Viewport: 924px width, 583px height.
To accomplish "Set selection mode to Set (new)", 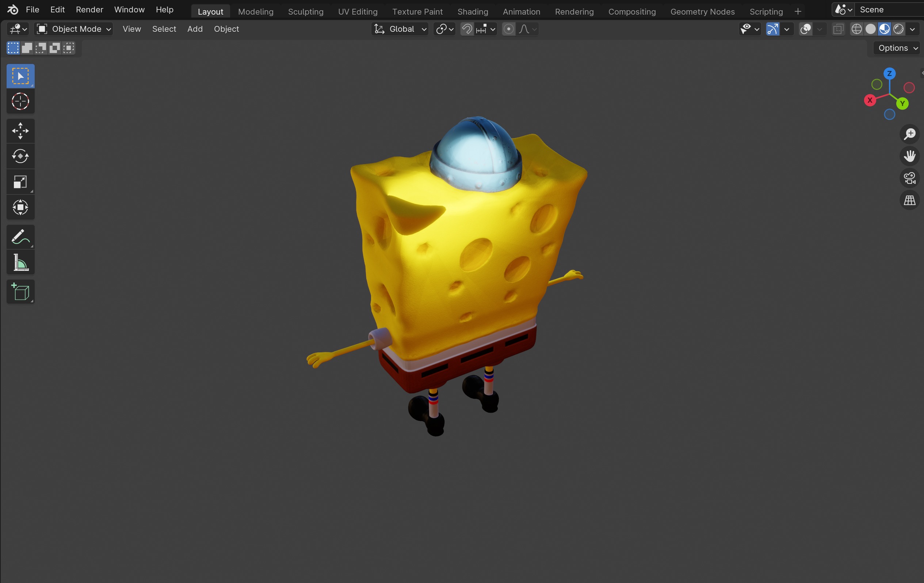I will [x=13, y=48].
